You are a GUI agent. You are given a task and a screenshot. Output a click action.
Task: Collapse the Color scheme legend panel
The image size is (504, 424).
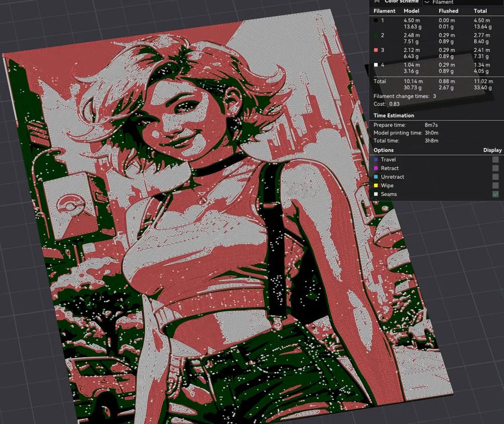pos(377,2)
